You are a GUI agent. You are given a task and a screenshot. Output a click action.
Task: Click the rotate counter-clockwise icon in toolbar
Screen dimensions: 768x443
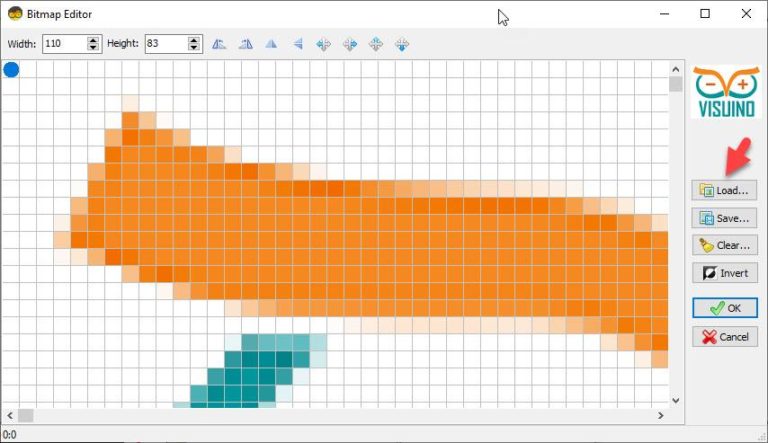(219, 44)
